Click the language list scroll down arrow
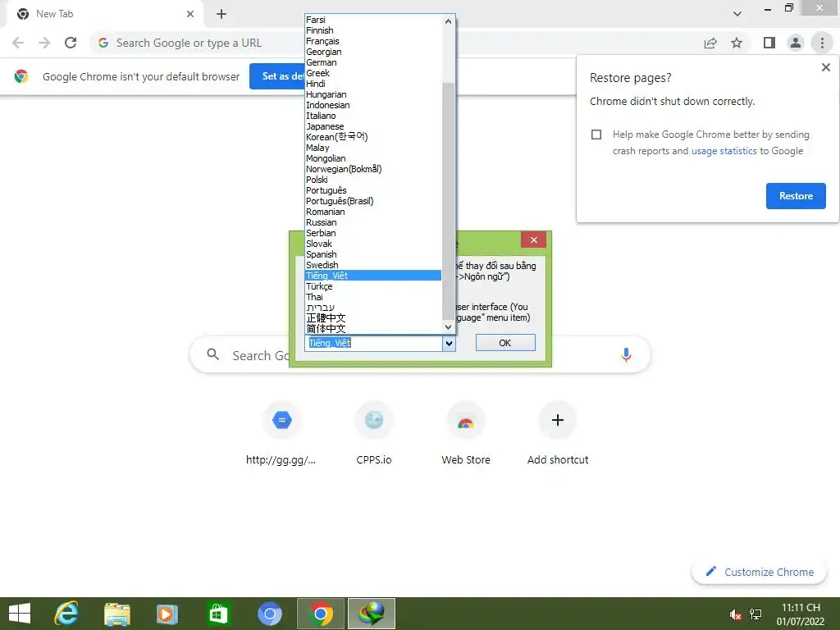This screenshot has height=630, width=840. click(x=449, y=326)
